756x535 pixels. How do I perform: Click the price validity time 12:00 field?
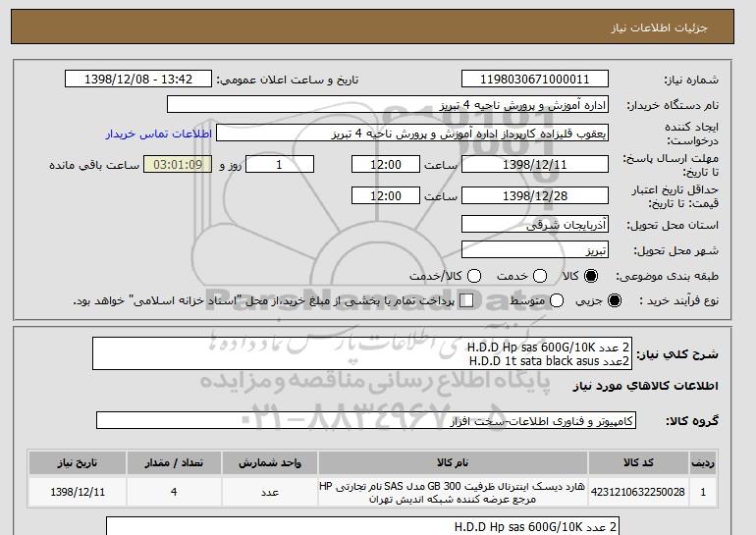[x=386, y=195]
